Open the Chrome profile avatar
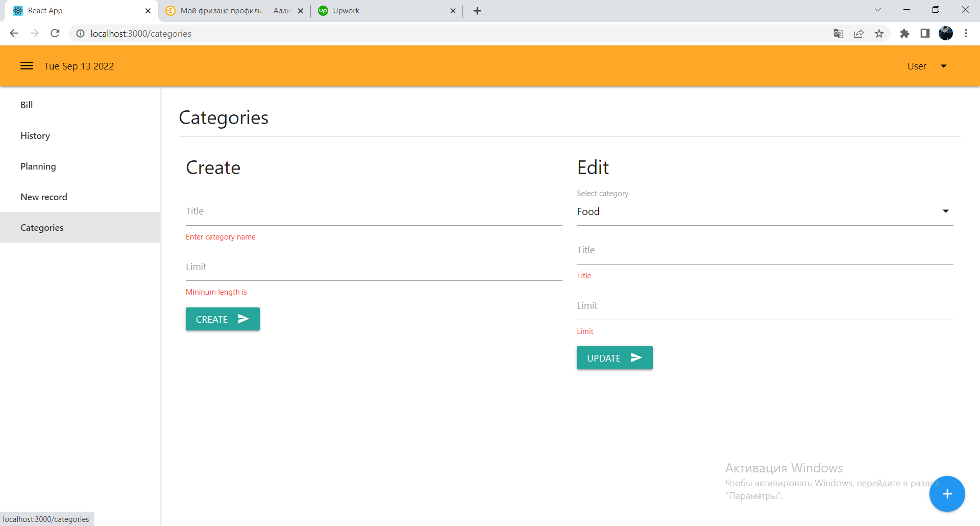 click(946, 33)
